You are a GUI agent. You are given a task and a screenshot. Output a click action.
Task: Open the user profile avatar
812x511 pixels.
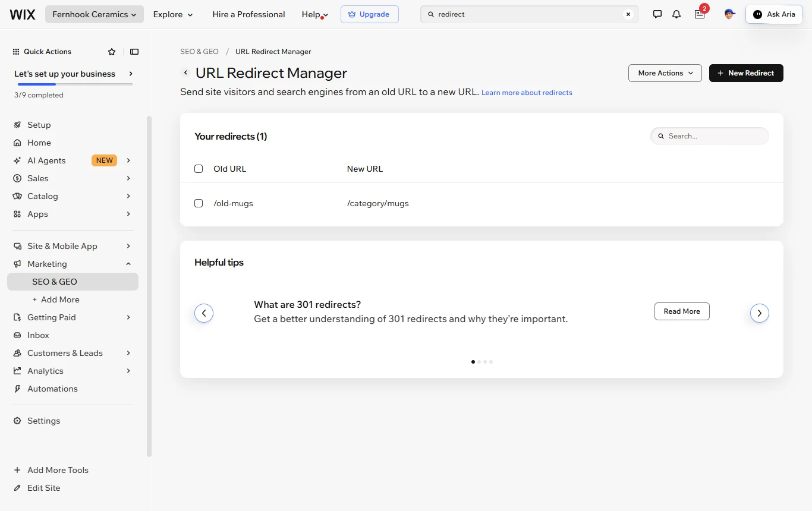point(729,14)
